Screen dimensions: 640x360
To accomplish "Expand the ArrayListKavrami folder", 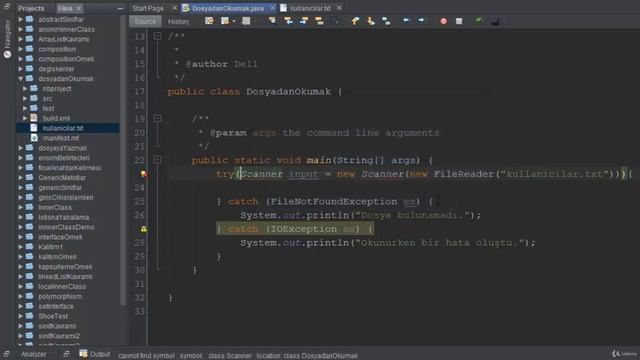I will click(x=20, y=39).
